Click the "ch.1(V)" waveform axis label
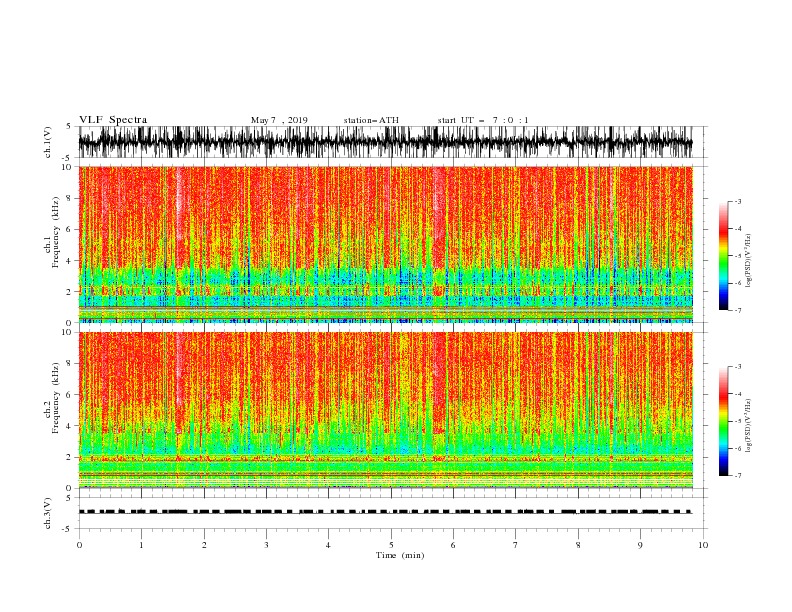Viewport: 792px width, 612px height. [48, 142]
